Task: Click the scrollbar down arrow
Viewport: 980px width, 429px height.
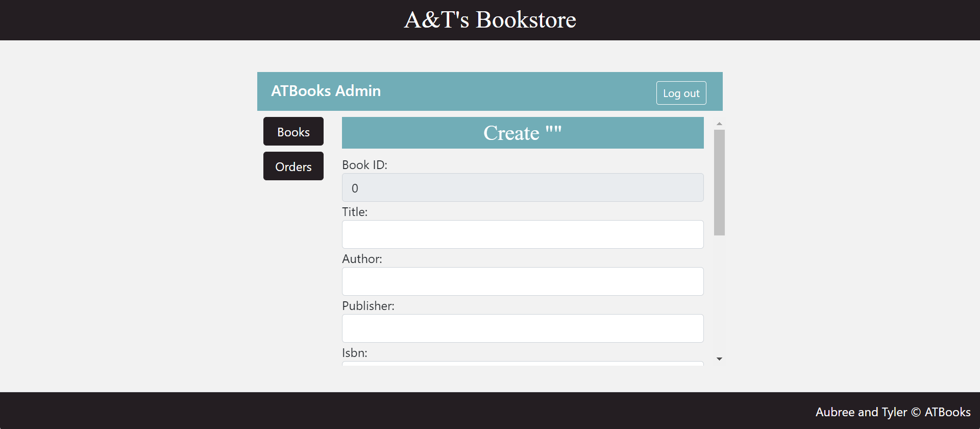Action: 719,359
